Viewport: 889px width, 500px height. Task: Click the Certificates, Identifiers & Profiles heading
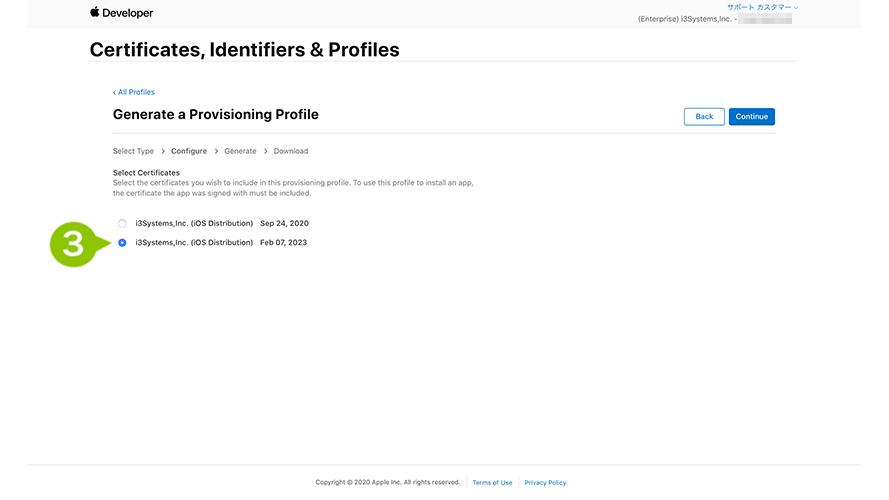click(244, 50)
